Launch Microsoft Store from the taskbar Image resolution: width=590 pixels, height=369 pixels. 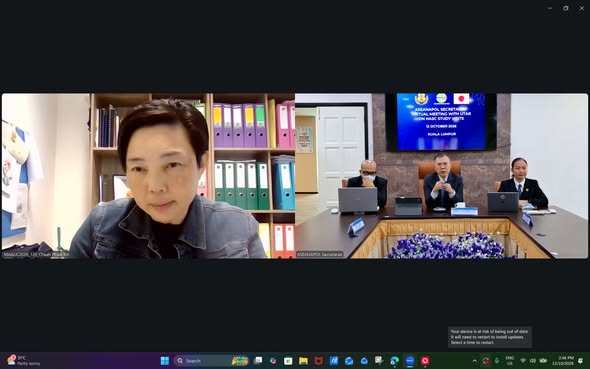point(288,361)
